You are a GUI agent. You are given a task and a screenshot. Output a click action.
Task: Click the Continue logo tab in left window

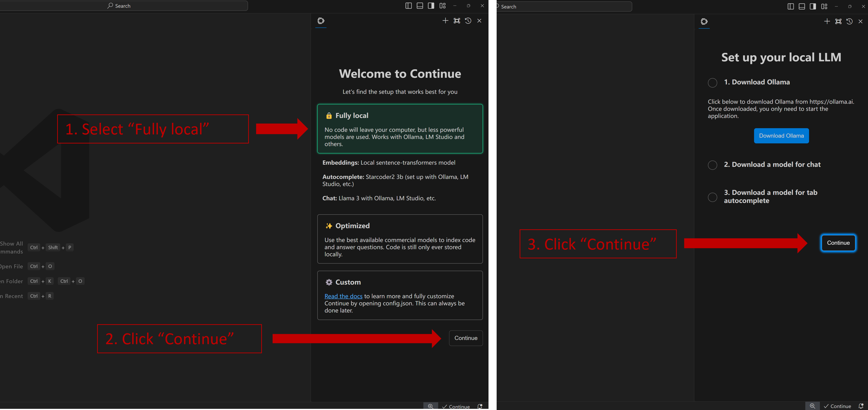point(321,21)
